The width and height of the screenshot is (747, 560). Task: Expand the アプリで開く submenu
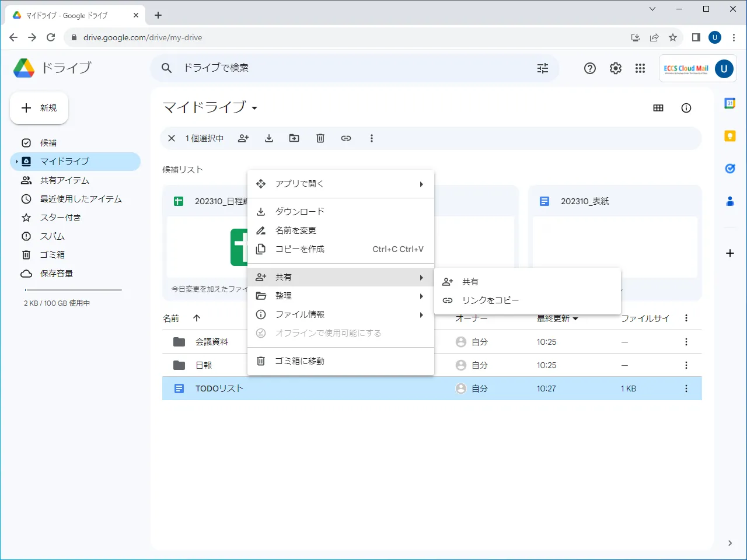tap(340, 184)
